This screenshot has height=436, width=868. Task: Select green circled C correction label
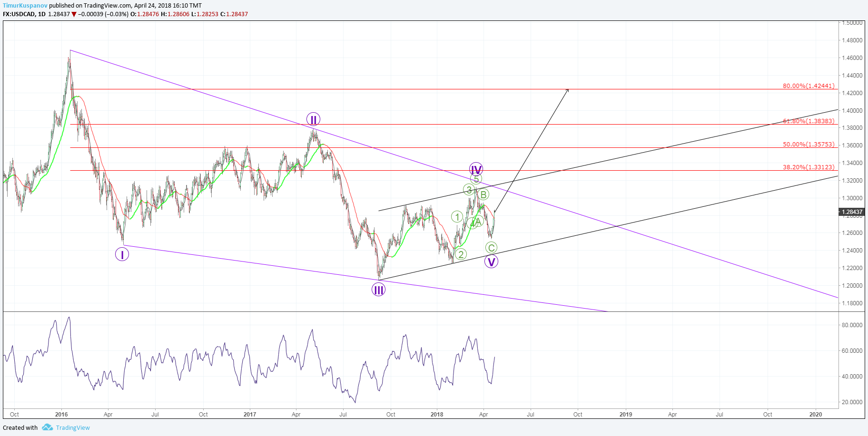pyautogui.click(x=491, y=248)
